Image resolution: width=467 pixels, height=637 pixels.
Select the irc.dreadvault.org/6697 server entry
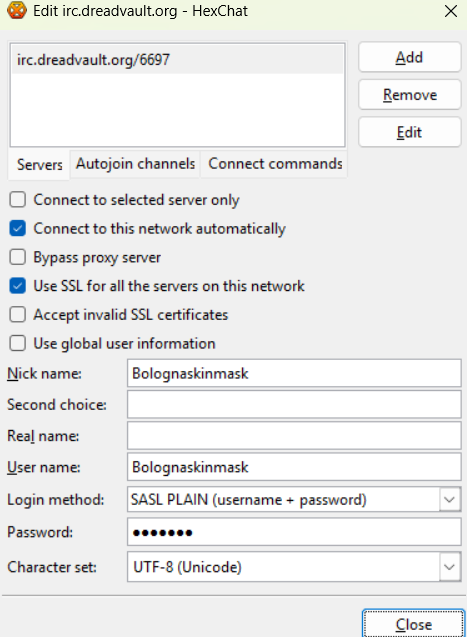177,60
